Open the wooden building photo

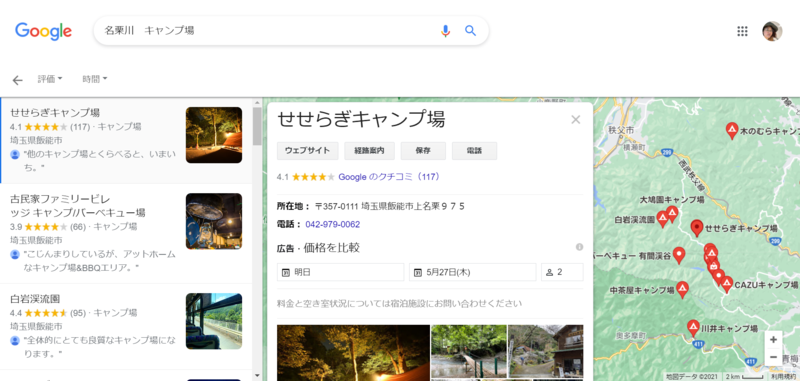[x=545, y=351]
